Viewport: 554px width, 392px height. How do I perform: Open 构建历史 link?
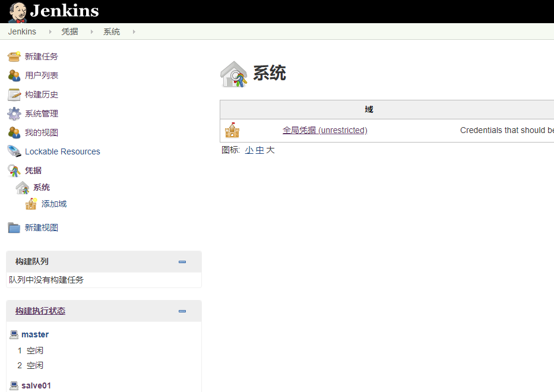tap(42, 94)
